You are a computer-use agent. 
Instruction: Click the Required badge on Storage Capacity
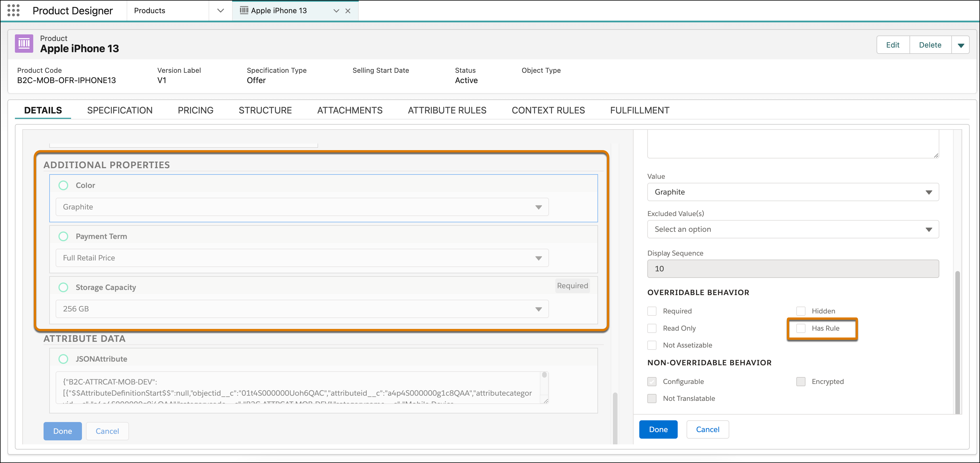pyautogui.click(x=572, y=286)
